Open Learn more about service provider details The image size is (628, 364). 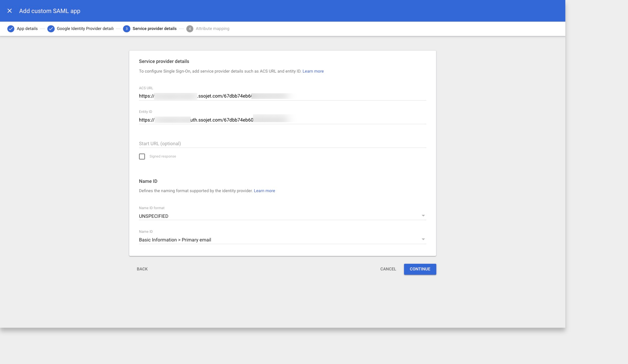(x=313, y=71)
